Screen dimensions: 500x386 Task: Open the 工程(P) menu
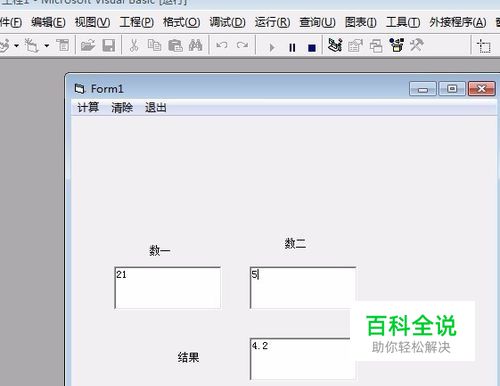137,22
